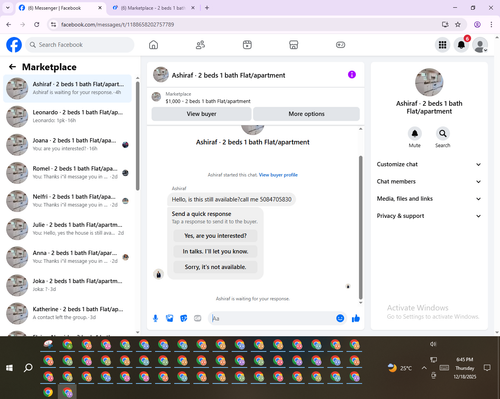500x399 pixels.
Task: Open the Facebook menu grid icon
Action: pos(442,45)
